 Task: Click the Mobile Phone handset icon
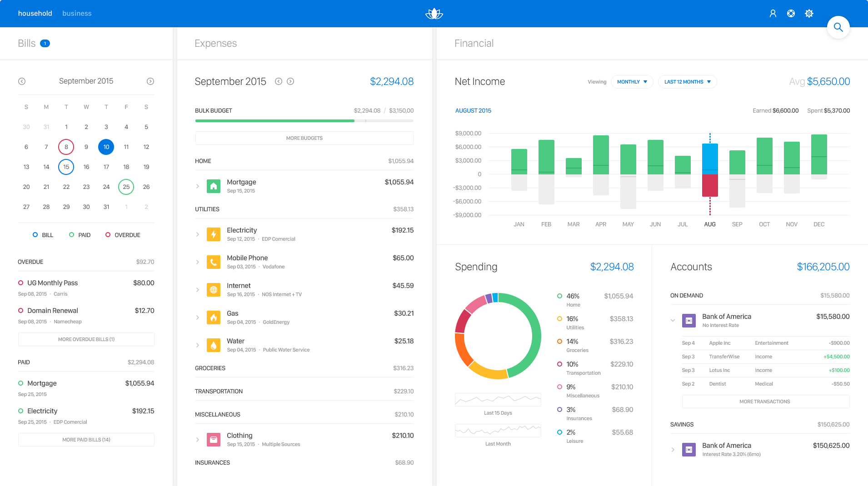(x=214, y=262)
